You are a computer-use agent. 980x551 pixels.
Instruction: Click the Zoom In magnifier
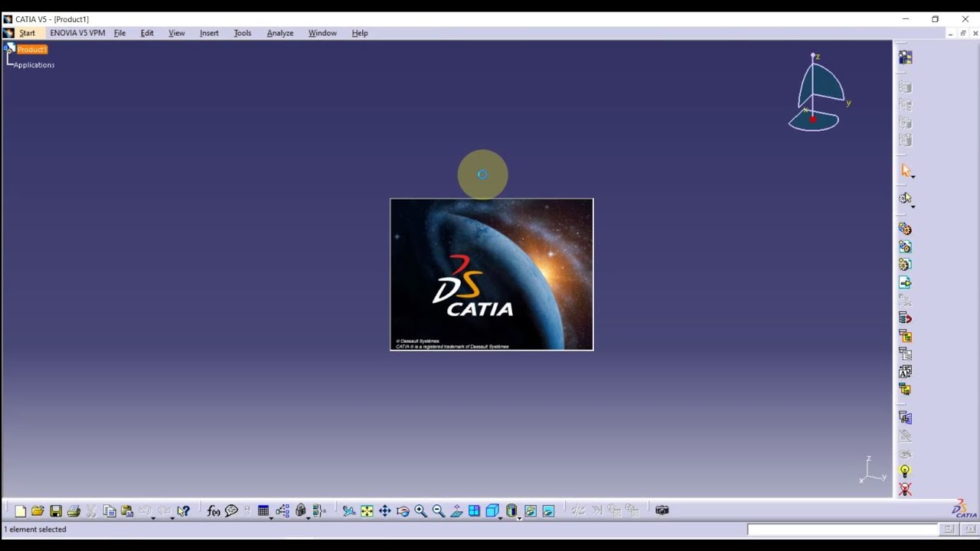click(x=420, y=511)
